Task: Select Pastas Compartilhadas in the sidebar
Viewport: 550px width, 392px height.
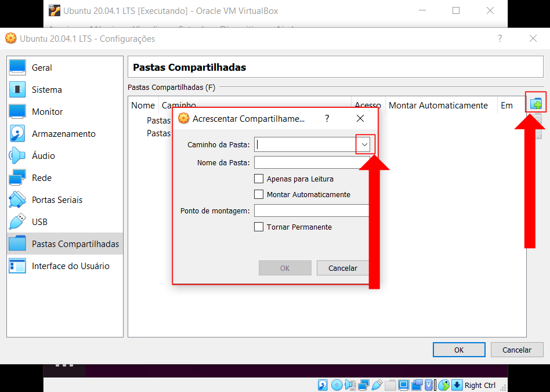Action: click(x=65, y=244)
